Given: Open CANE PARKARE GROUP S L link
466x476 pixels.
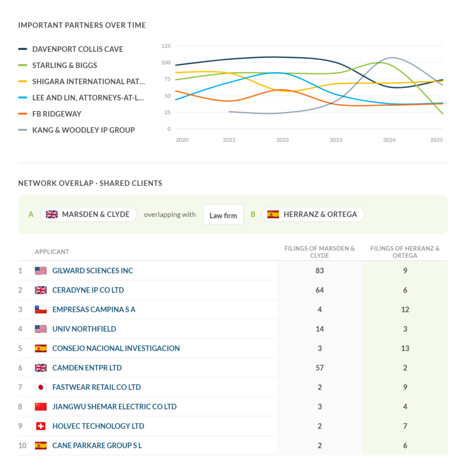Looking at the screenshot, I should click(x=97, y=445).
